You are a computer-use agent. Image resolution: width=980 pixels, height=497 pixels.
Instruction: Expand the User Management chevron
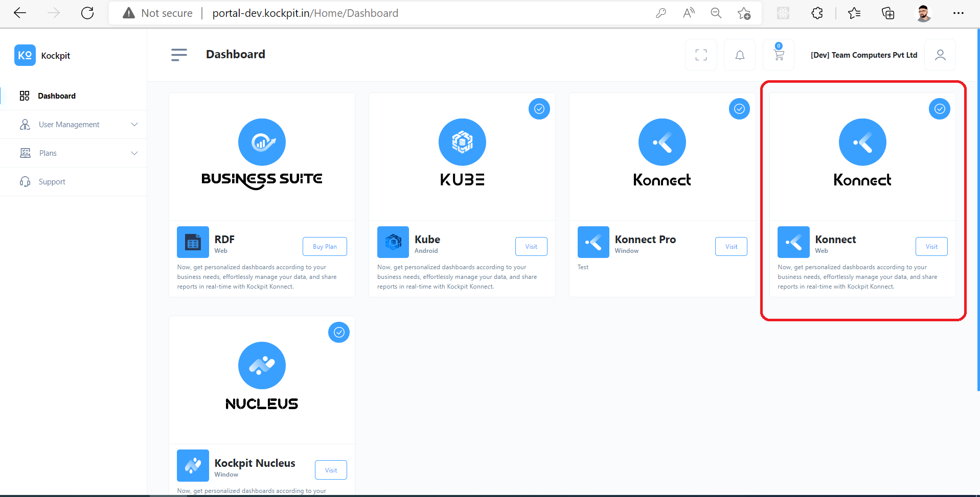coord(134,125)
